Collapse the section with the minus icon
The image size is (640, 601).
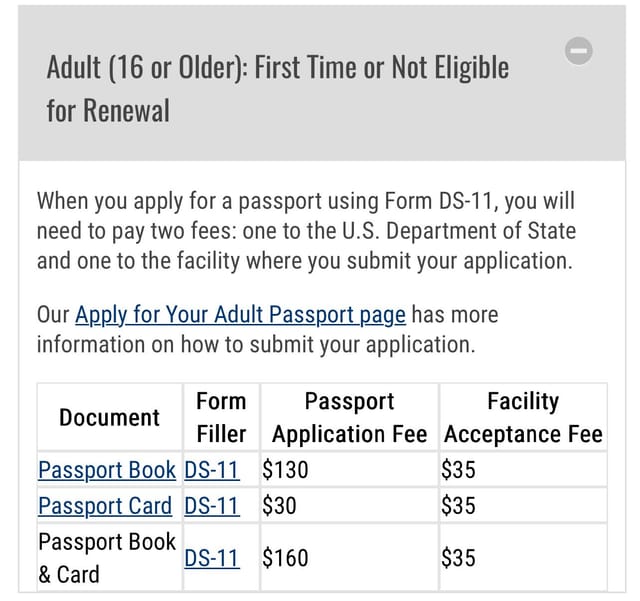tap(578, 51)
